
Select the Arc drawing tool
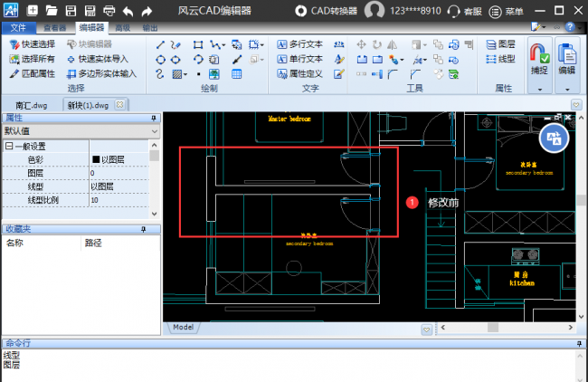(198, 59)
